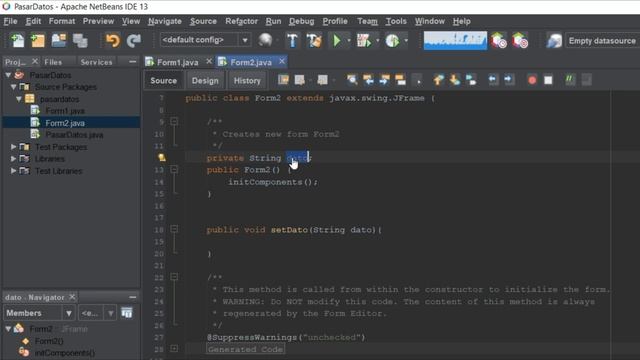The width and height of the screenshot is (640, 360).
Task: Click the Clean and Build broom icon
Action: pos(314,40)
